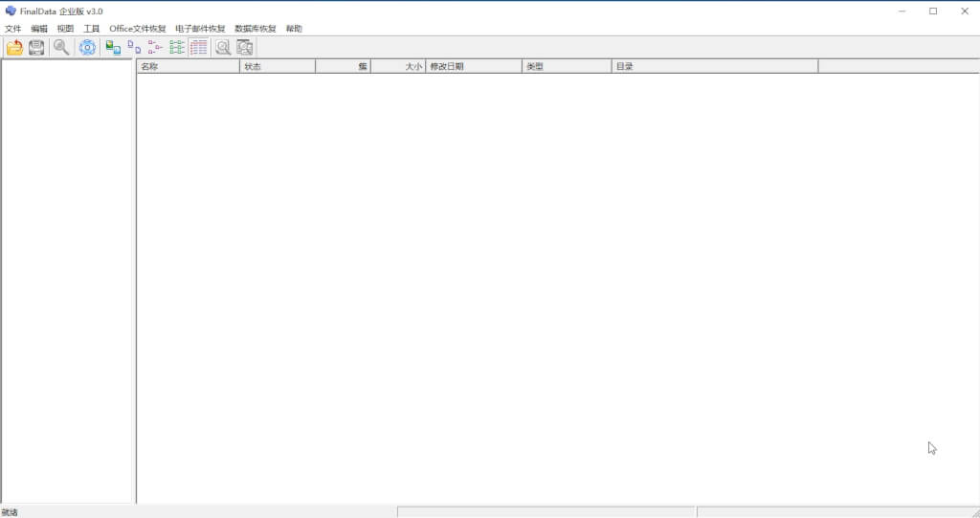Click the Find magnifier toolbar icon
The width and height of the screenshot is (980, 518).
61,48
